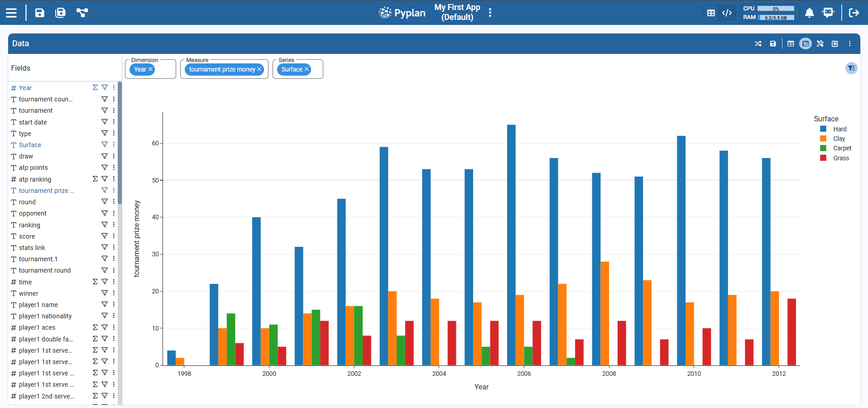Select the 'opponent' field in the list
The image size is (868, 408).
point(33,213)
